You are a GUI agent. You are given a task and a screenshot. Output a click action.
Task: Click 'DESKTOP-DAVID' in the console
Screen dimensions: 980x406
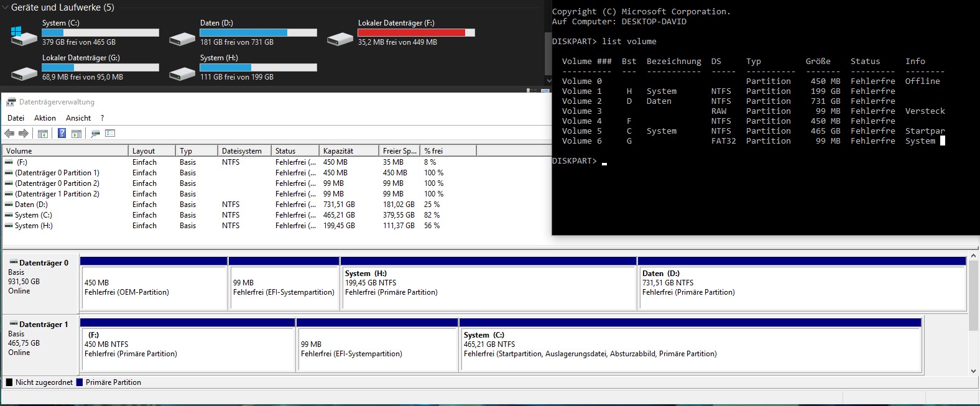tap(654, 22)
